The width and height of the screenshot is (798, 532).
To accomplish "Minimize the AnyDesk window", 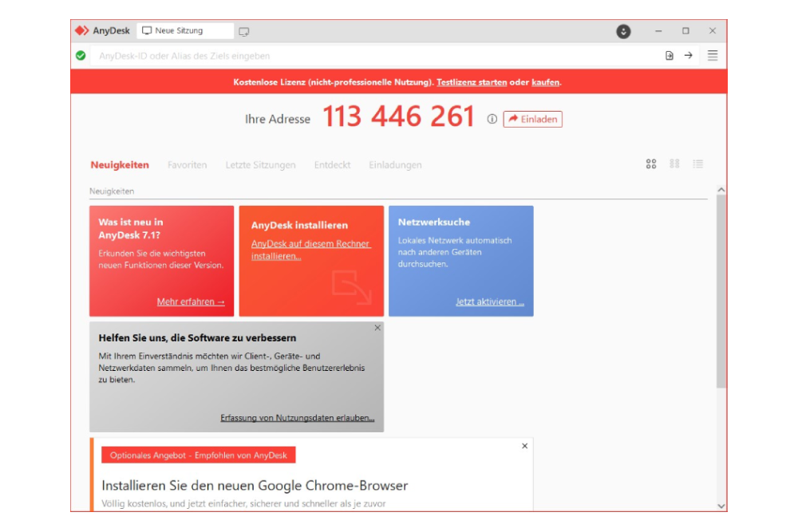I will click(x=658, y=31).
